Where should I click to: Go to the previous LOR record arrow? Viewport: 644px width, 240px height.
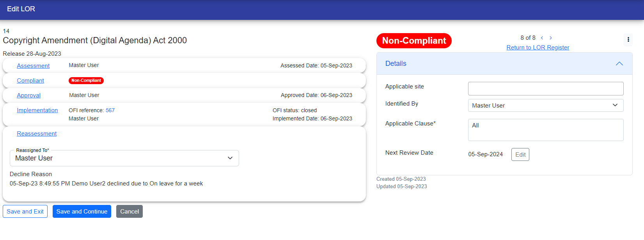542,38
